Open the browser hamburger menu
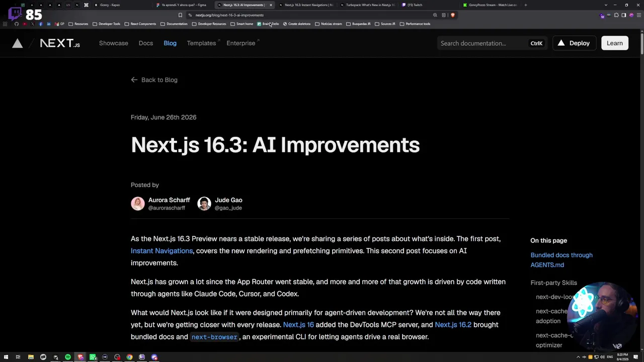644x362 pixels. coord(638,15)
